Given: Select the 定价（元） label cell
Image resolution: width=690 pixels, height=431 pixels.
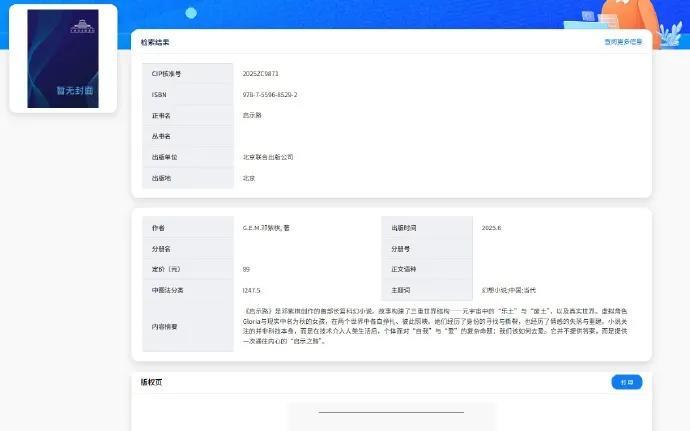Looking at the screenshot, I should pyautogui.click(x=188, y=269).
